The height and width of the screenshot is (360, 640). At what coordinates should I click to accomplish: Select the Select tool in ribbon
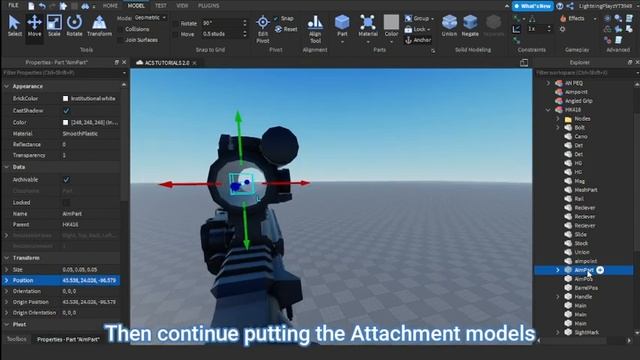click(x=15, y=26)
